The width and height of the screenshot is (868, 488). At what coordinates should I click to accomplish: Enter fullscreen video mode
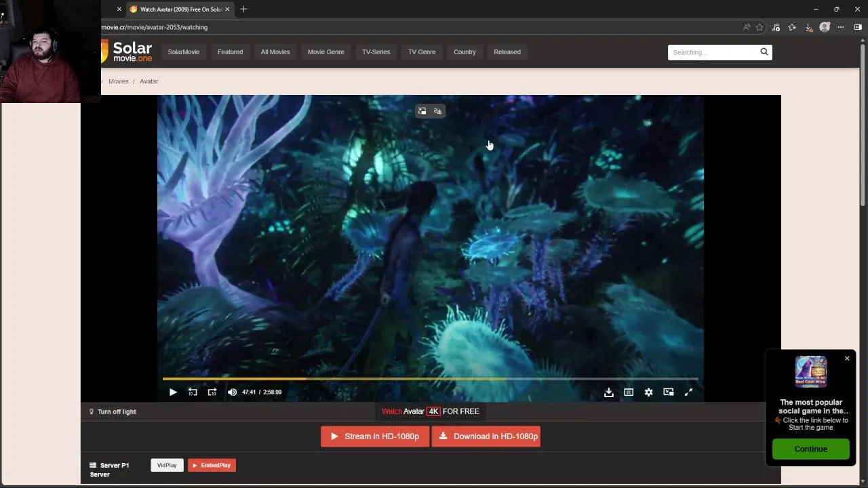(x=688, y=392)
